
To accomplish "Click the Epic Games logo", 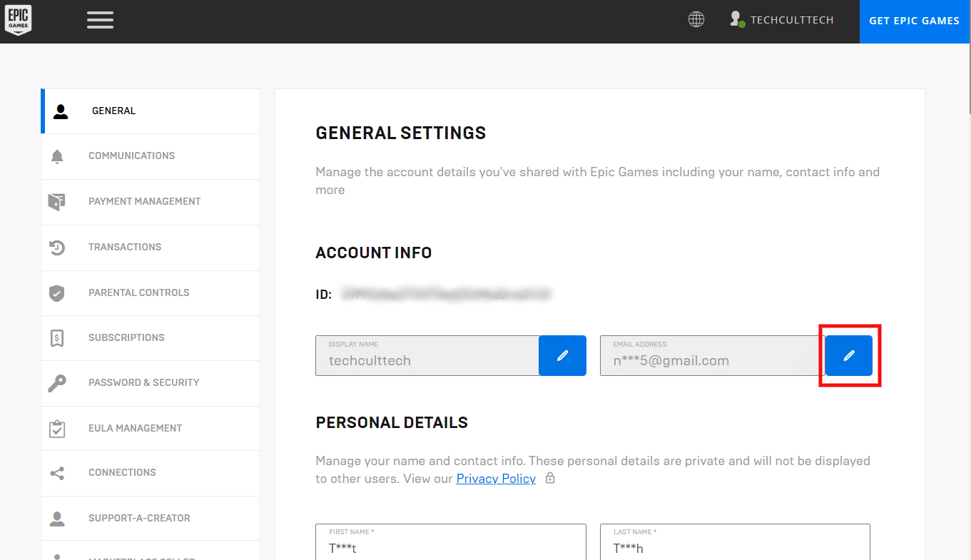I will tap(19, 20).
